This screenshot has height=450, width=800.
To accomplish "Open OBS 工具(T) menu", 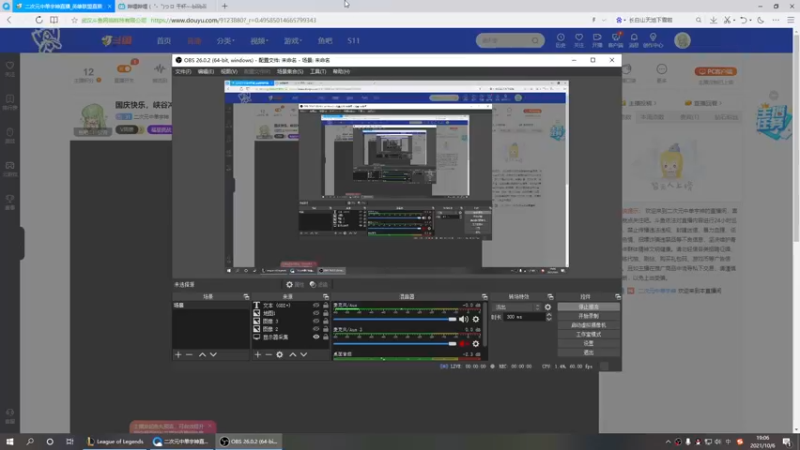I will pyautogui.click(x=318, y=71).
